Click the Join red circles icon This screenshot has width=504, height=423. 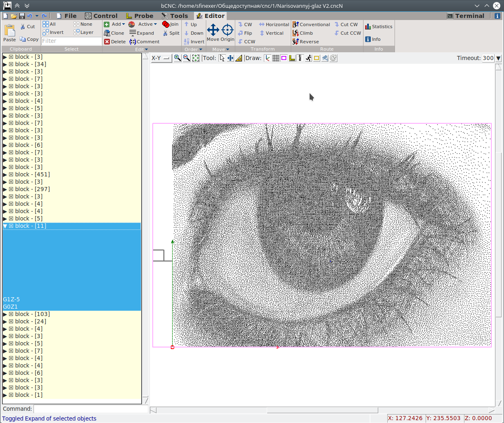click(x=165, y=24)
